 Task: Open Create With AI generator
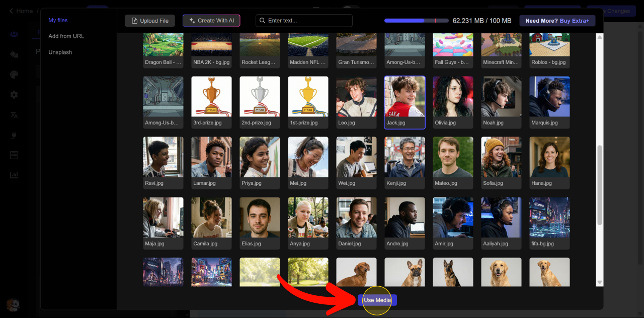pyautogui.click(x=211, y=21)
